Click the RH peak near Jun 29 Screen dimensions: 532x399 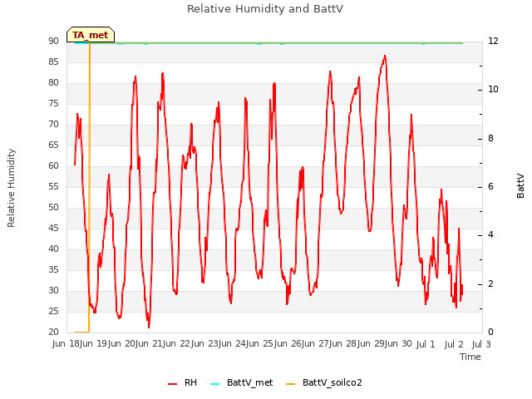pyautogui.click(x=385, y=56)
